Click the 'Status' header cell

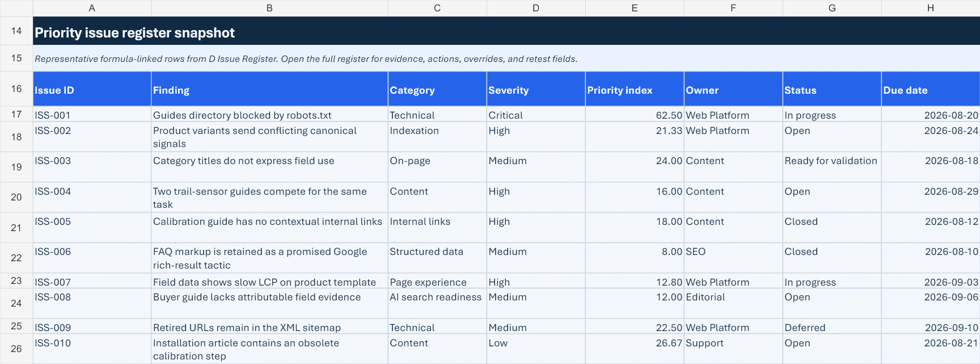(x=832, y=89)
